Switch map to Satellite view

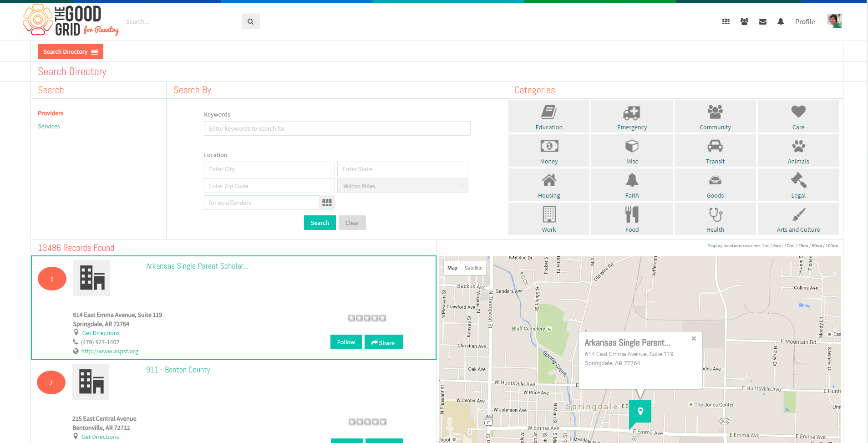473,268
